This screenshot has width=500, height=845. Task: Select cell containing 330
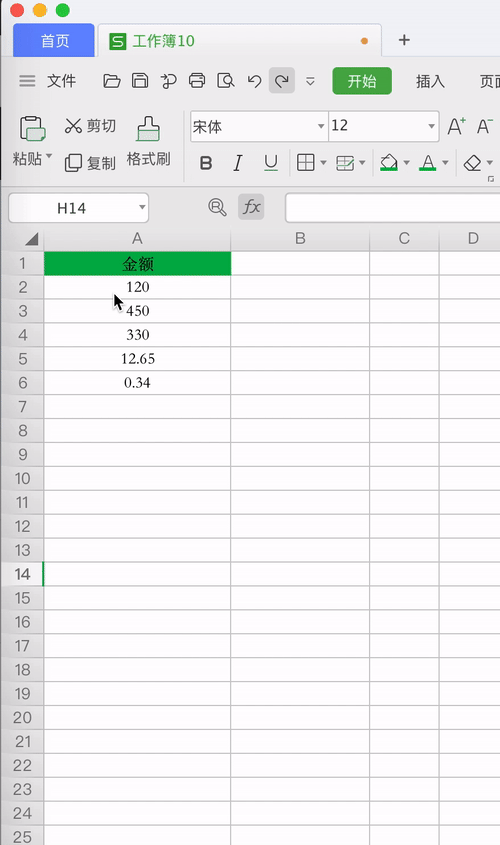coord(137,335)
